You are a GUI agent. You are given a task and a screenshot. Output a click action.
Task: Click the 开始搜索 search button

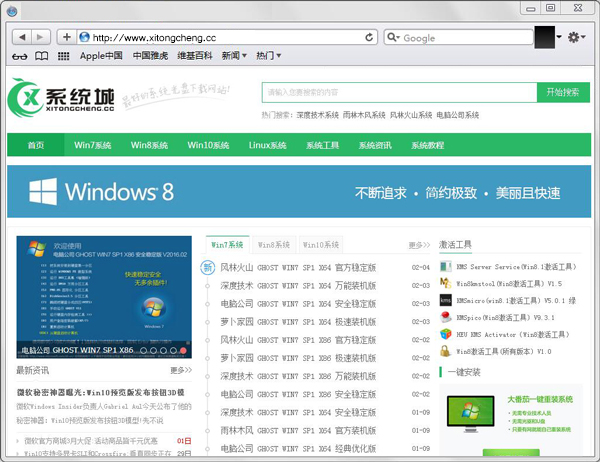[x=562, y=92]
